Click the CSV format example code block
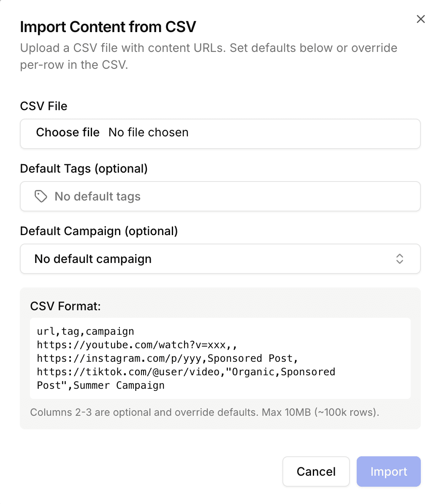Viewport: 439px width, 504px height. click(220, 358)
